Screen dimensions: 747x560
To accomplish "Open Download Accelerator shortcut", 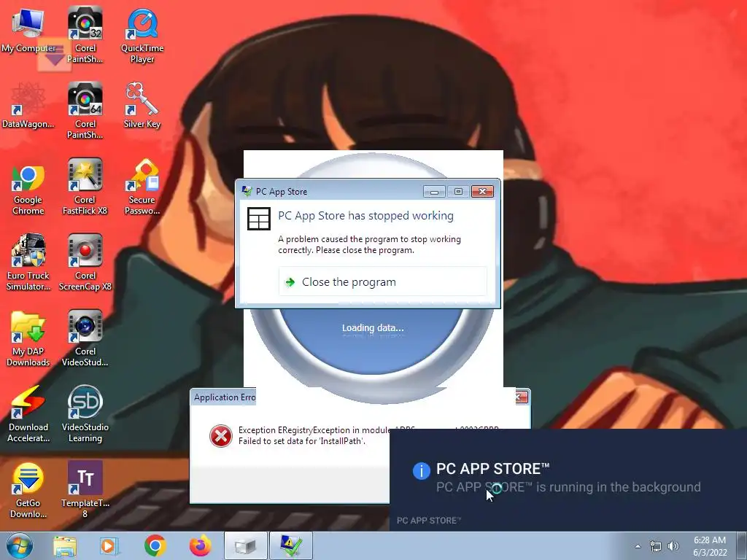I will [28, 414].
